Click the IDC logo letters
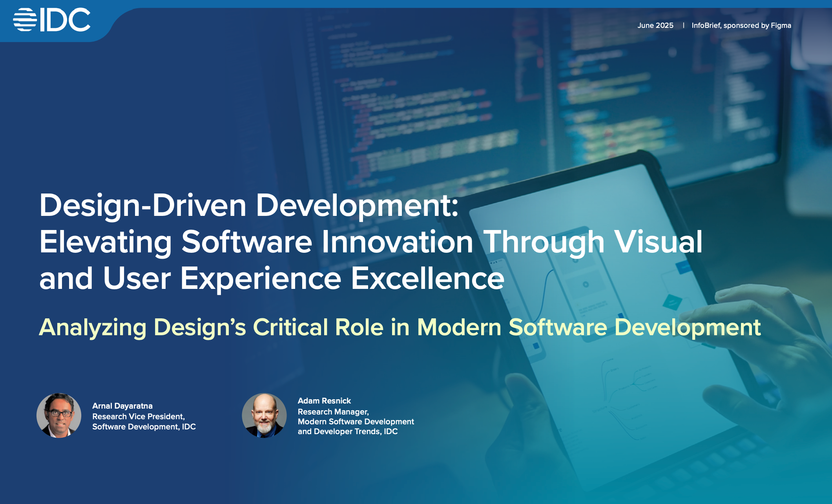 [x=66, y=20]
